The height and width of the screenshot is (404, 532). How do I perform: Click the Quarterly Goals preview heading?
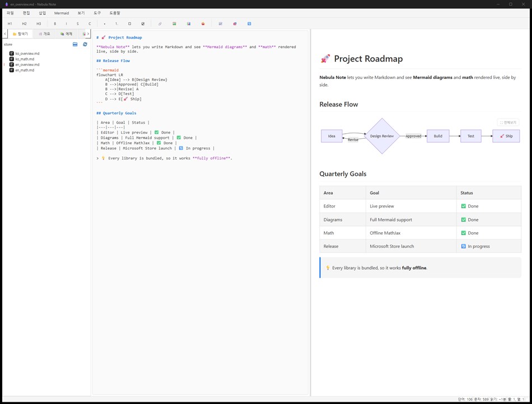(x=343, y=174)
